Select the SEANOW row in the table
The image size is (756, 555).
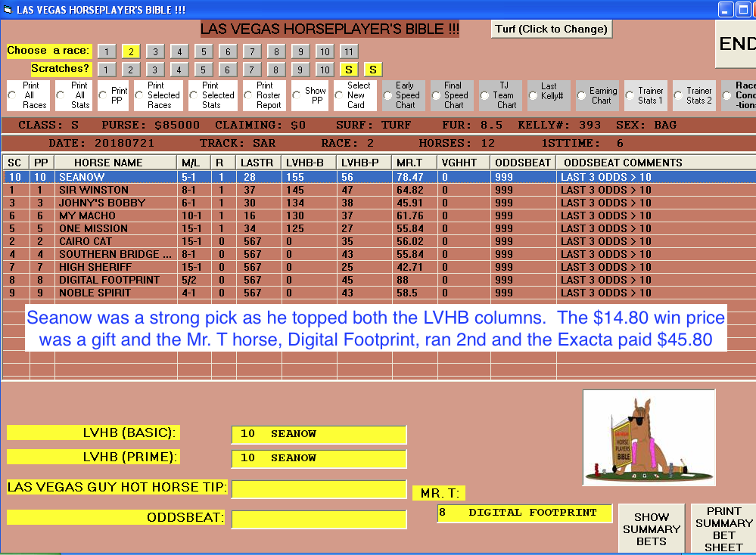coord(379,177)
